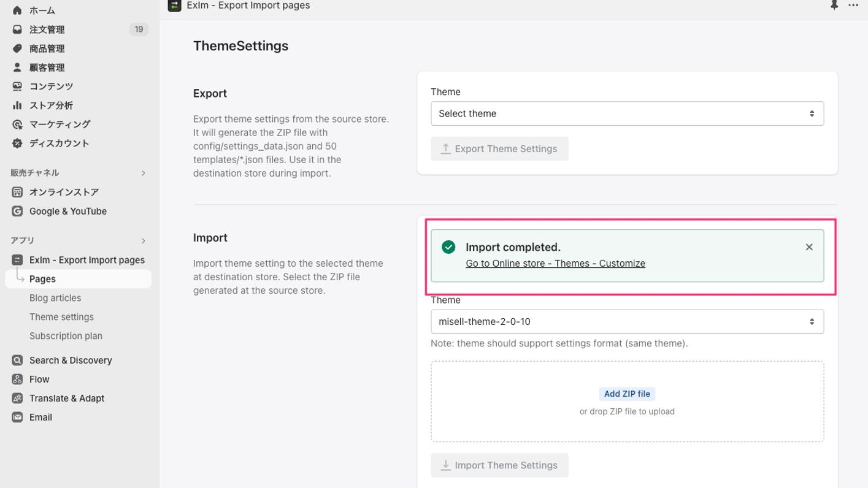Image resolution: width=868 pixels, height=488 pixels.
Task: Click the Email app label
Action: pyautogui.click(x=40, y=417)
